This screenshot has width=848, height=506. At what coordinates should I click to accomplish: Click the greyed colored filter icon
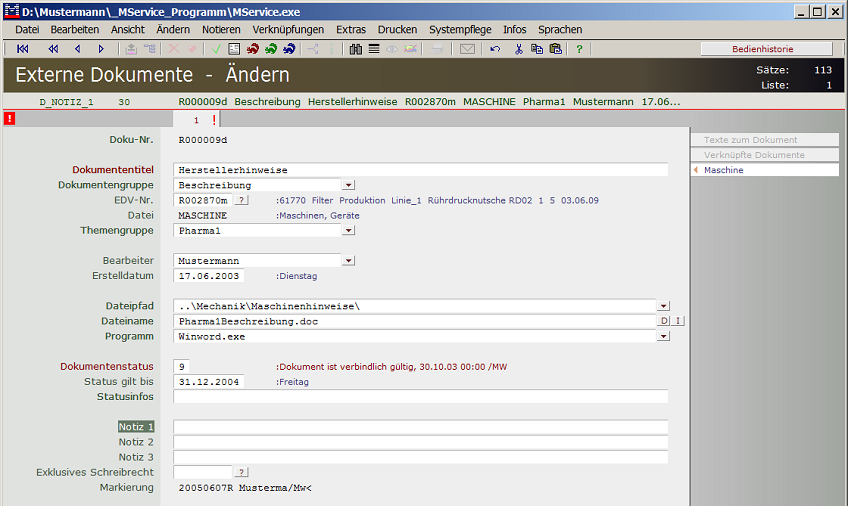pyautogui.click(x=410, y=49)
